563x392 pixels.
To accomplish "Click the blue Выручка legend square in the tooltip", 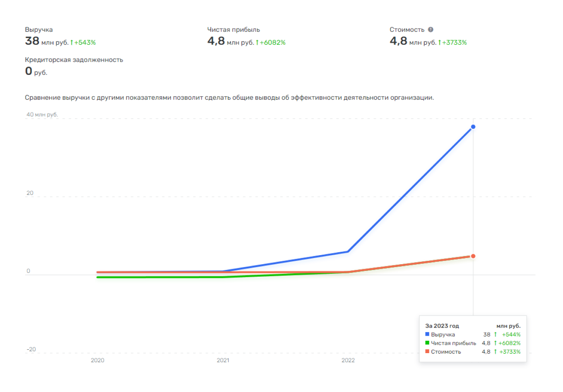I will (x=427, y=334).
